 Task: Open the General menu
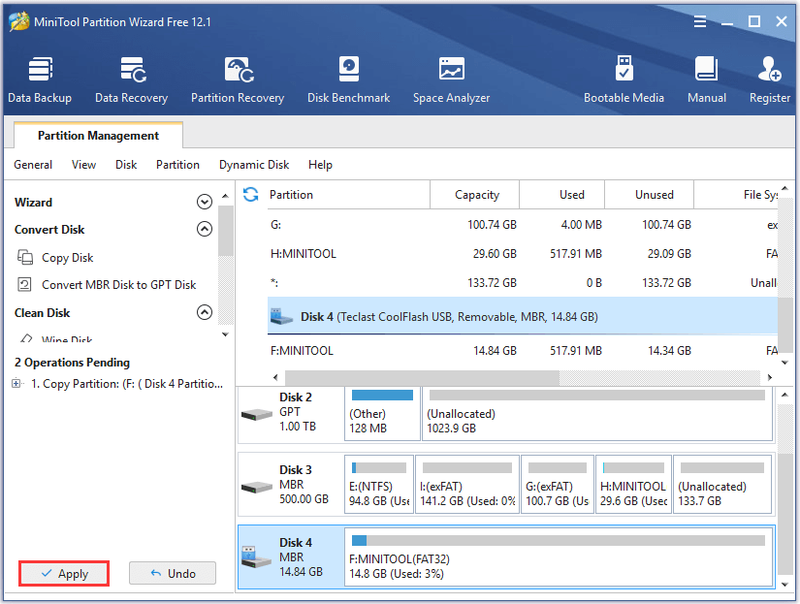[x=33, y=165]
